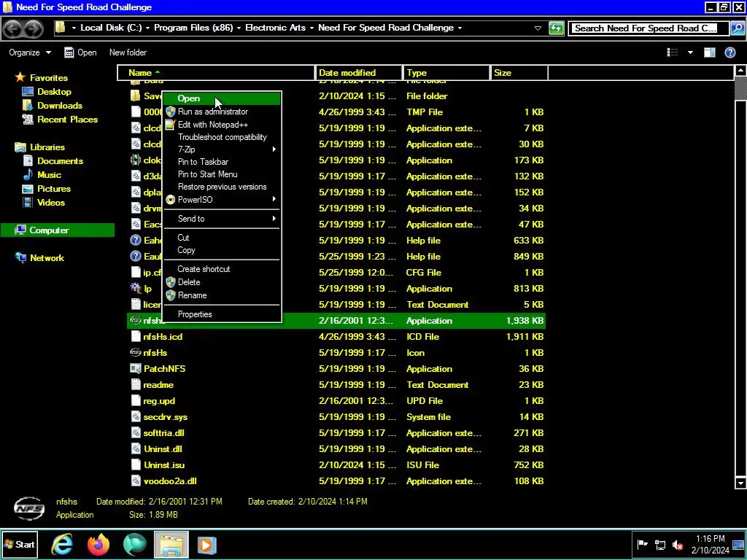Expand dropdown arrow after Local Disk (C:)
The height and width of the screenshot is (560, 747).
tap(147, 28)
